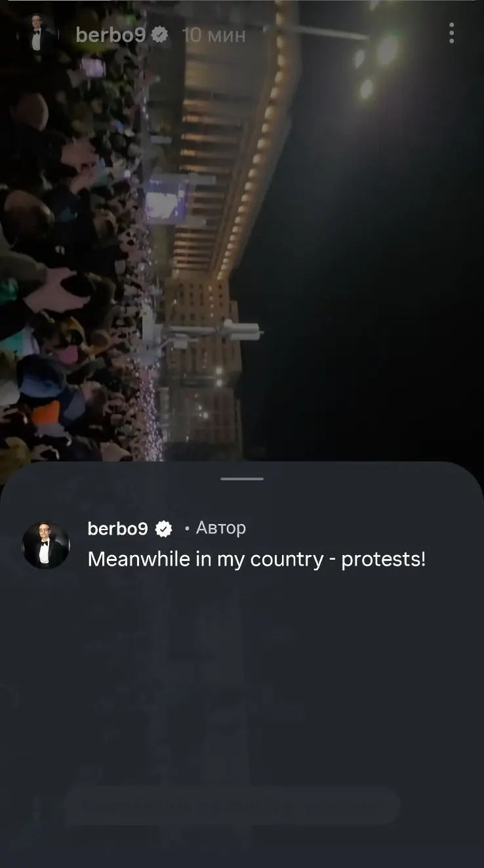The height and width of the screenshot is (868, 484).
Task: Click berbo9 username in the story header
Action: pyautogui.click(x=110, y=35)
